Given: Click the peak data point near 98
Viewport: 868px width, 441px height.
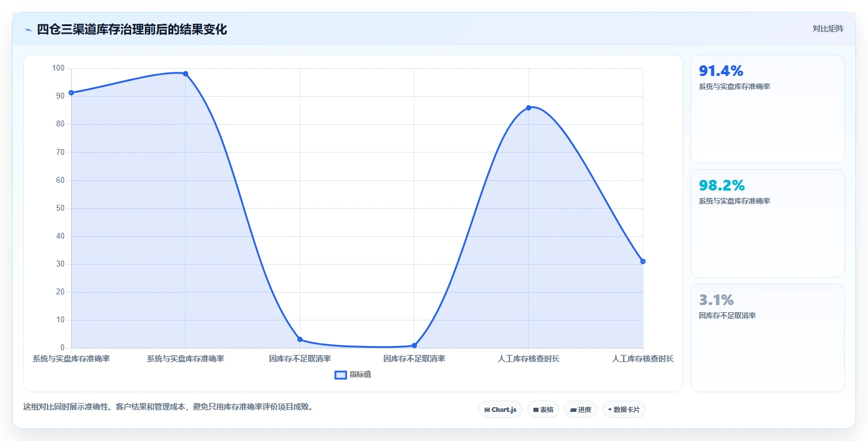Looking at the screenshot, I should [x=185, y=74].
